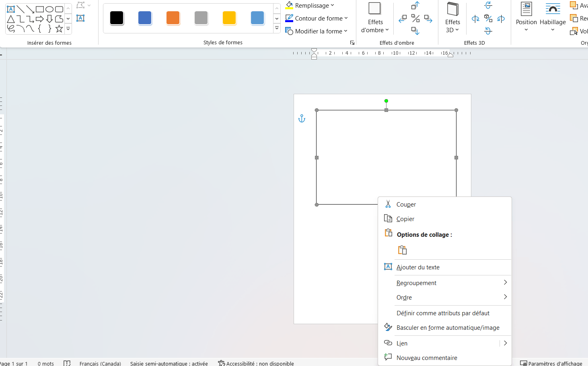Image resolution: width=588 pixels, height=366 pixels.
Task: Choose the arrow line shape
Action: [30, 9]
